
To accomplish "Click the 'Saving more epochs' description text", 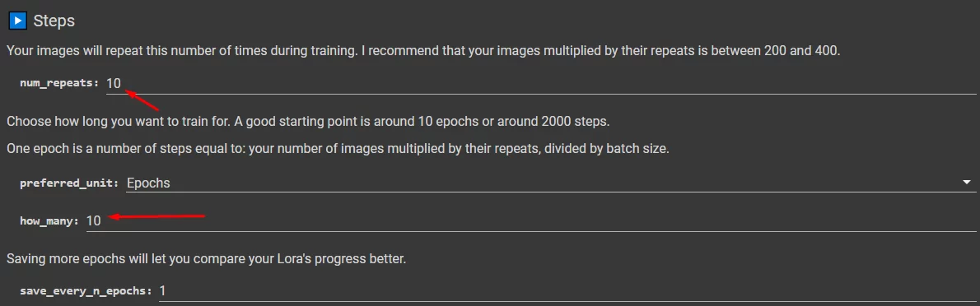I will click(206, 258).
